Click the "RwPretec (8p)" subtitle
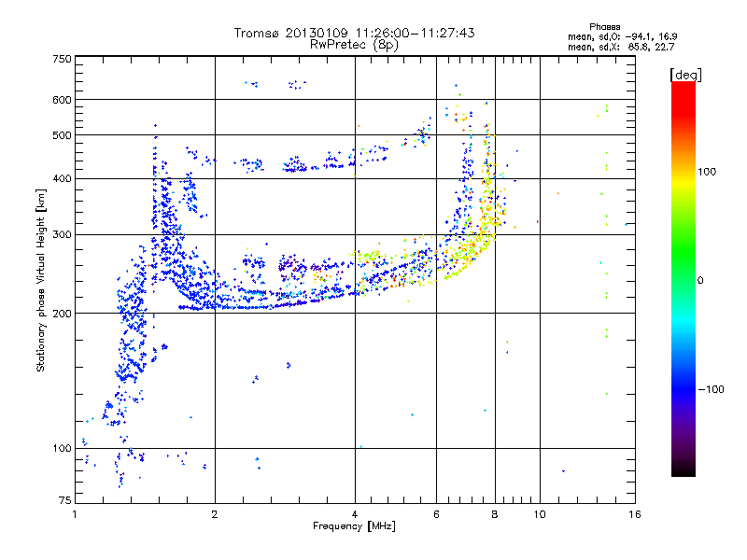This screenshot has width=747, height=560. tap(354, 45)
